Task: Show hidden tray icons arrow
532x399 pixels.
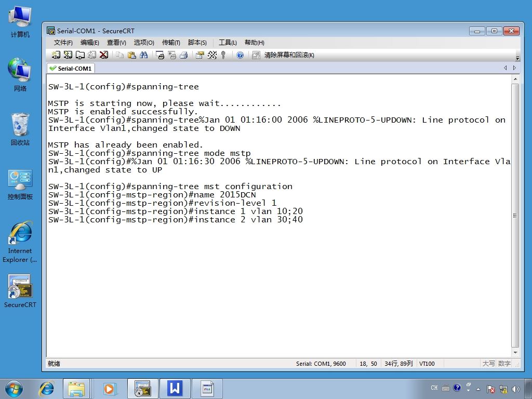Action: pyautogui.click(x=478, y=389)
